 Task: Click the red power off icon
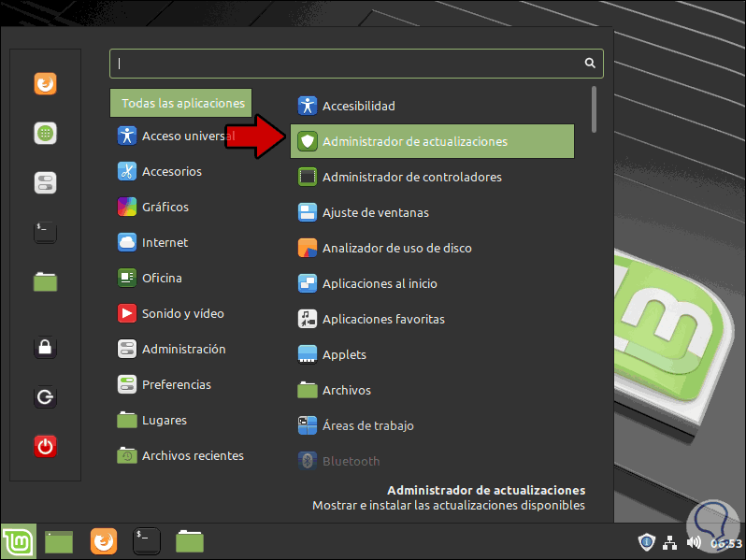tap(45, 446)
